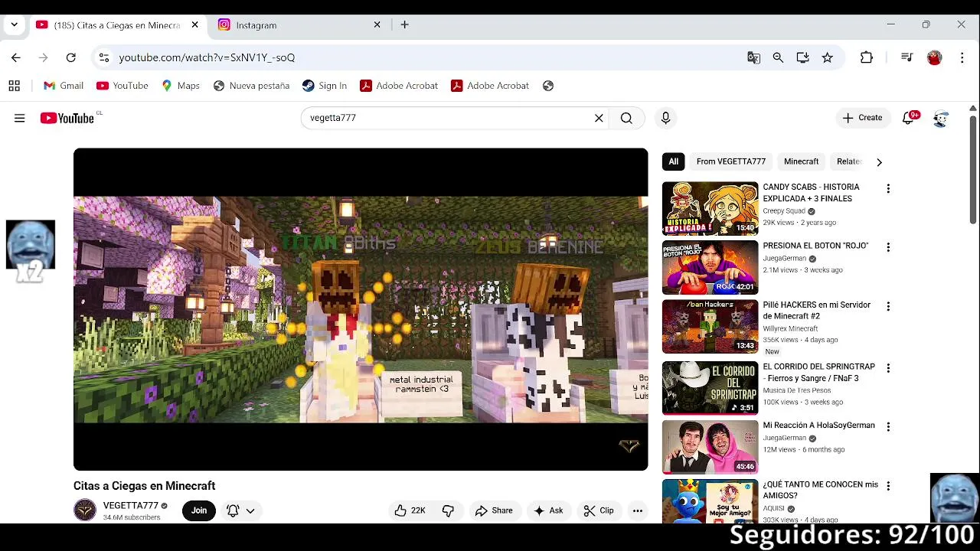Like the video with thumbs up
980x551 pixels.
[410, 510]
